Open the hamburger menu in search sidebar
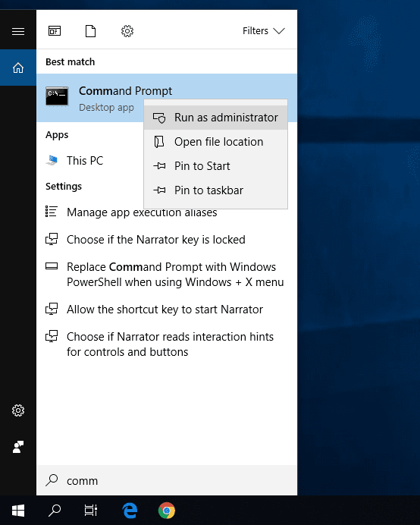Viewport: 420px width, 525px height. coord(18,31)
